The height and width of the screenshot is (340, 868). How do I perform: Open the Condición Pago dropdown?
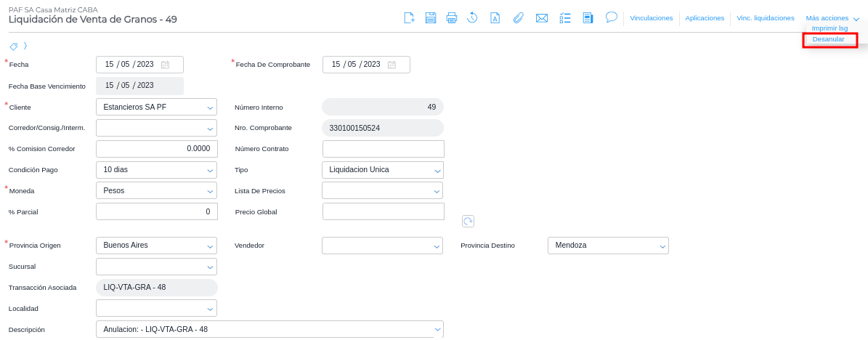pyautogui.click(x=210, y=170)
